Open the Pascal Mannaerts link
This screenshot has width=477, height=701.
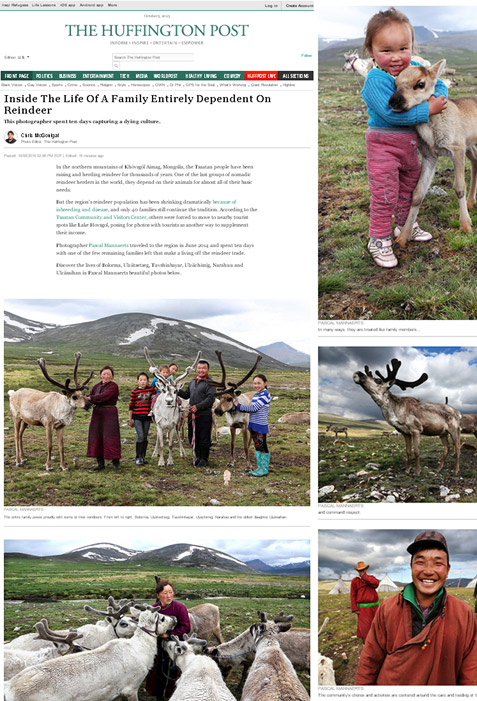click(109, 245)
